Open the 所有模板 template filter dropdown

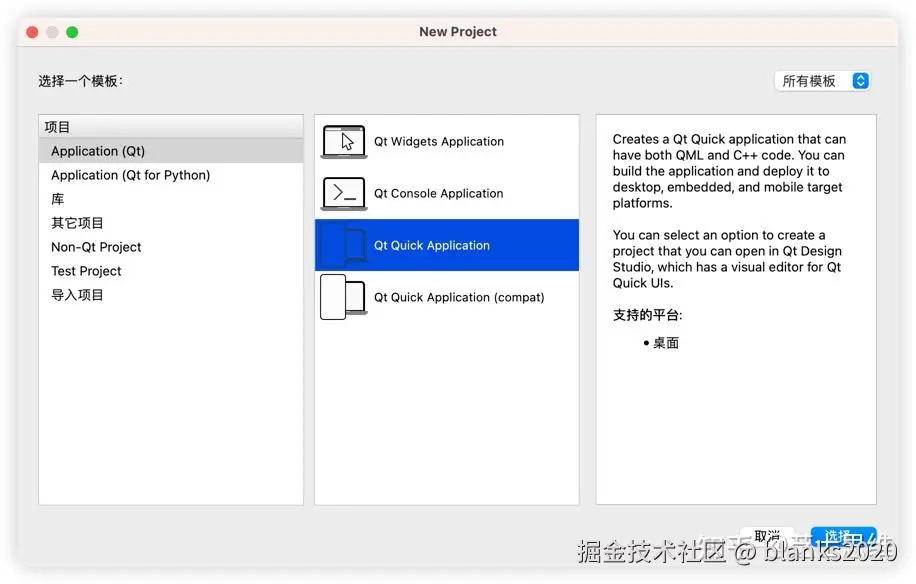tap(822, 81)
